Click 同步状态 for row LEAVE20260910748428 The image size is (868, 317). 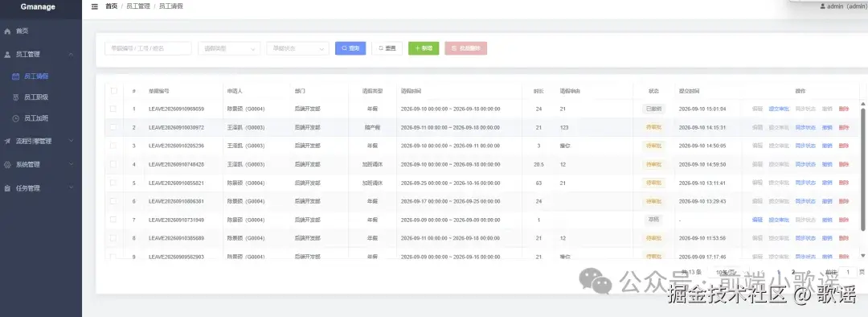(805, 165)
